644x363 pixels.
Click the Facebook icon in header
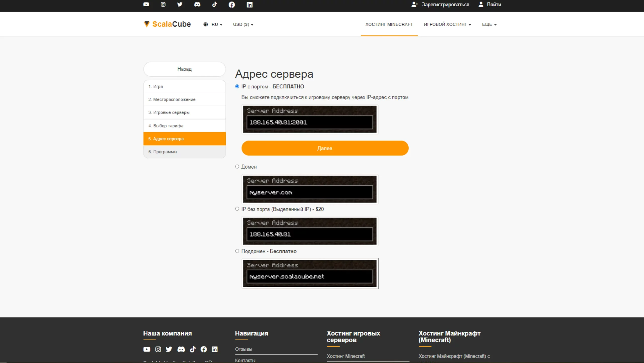[x=232, y=5]
